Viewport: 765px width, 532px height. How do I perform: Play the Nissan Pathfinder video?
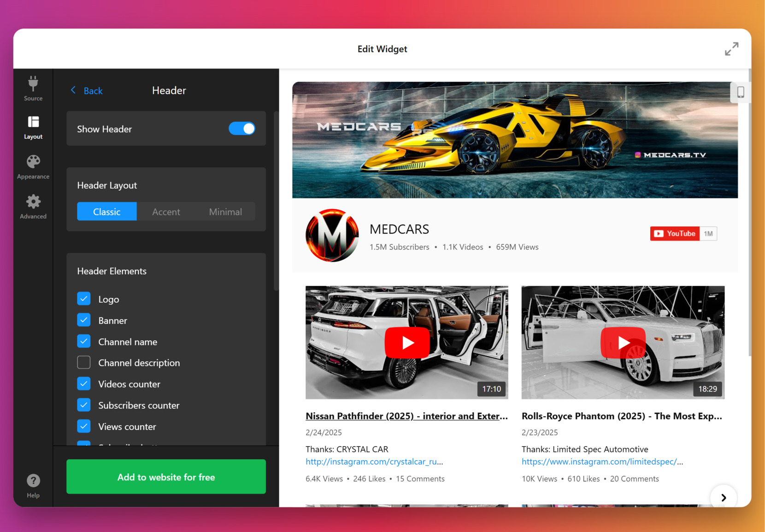click(406, 342)
